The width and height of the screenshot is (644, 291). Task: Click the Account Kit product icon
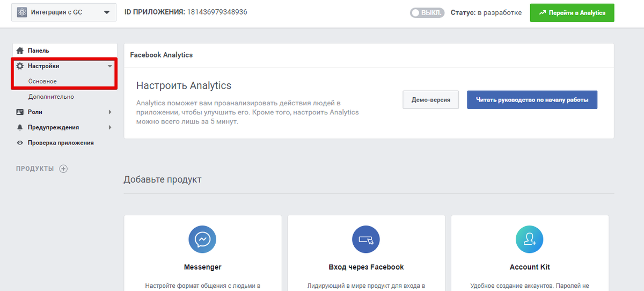530,239
